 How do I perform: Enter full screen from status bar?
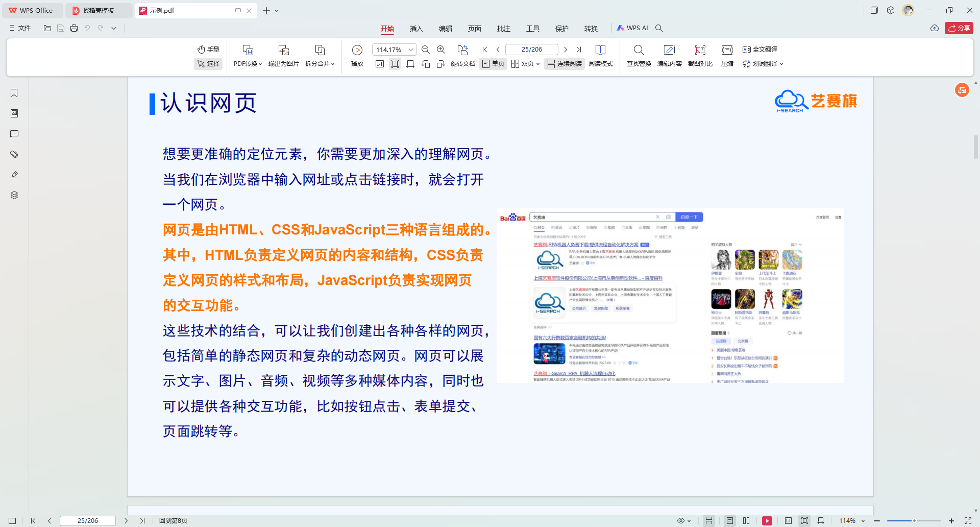pyautogui.click(x=968, y=521)
